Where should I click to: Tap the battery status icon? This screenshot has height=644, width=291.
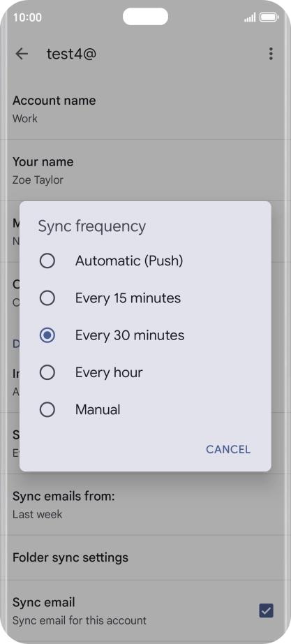(269, 17)
